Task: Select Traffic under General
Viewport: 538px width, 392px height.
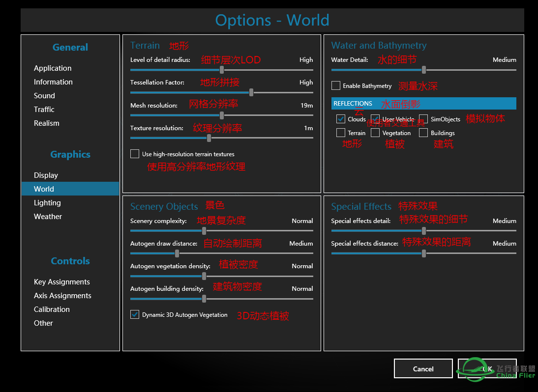Action: 44,109
